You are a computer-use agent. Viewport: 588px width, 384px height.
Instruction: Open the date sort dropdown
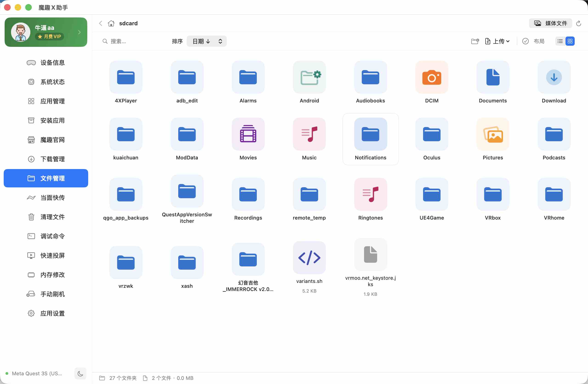(x=206, y=41)
